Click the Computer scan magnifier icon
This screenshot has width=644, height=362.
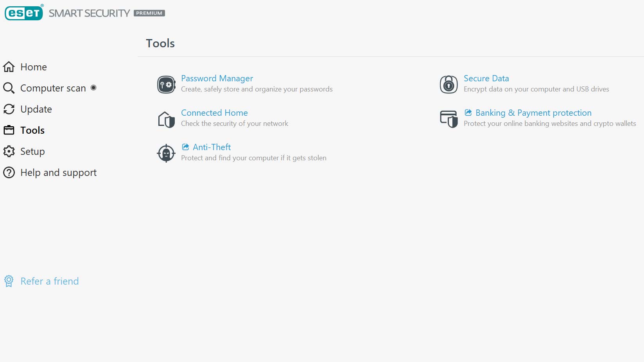pyautogui.click(x=9, y=88)
